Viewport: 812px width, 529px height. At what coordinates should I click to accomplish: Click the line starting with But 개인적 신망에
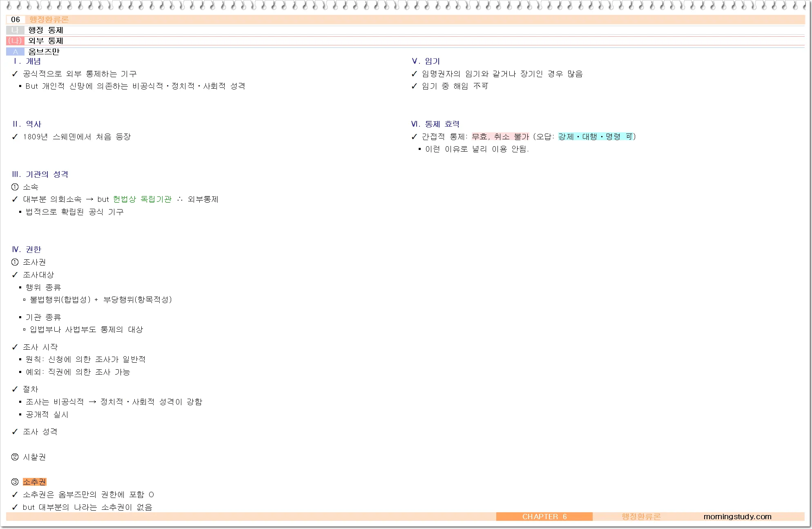tap(135, 86)
